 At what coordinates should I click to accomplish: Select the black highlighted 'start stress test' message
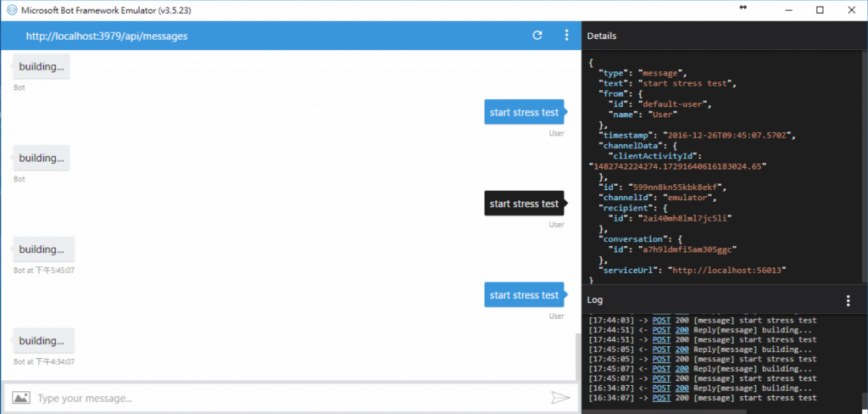click(524, 204)
